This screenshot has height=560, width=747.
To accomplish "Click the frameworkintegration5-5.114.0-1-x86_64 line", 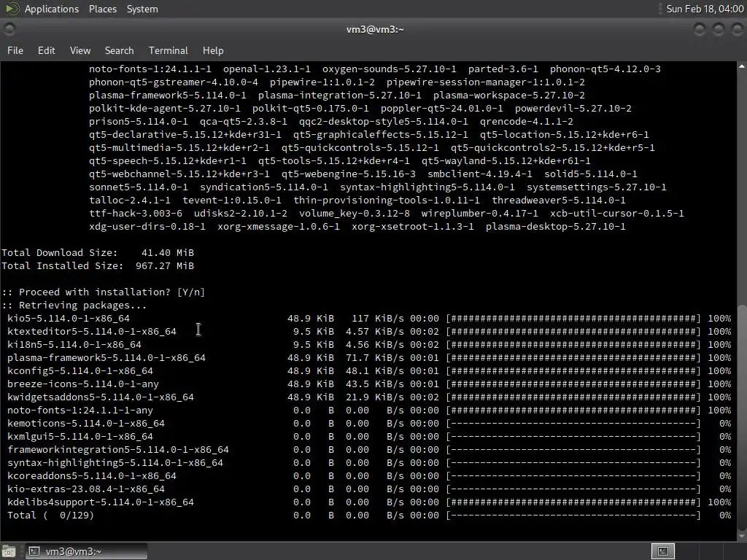I will click(368, 449).
